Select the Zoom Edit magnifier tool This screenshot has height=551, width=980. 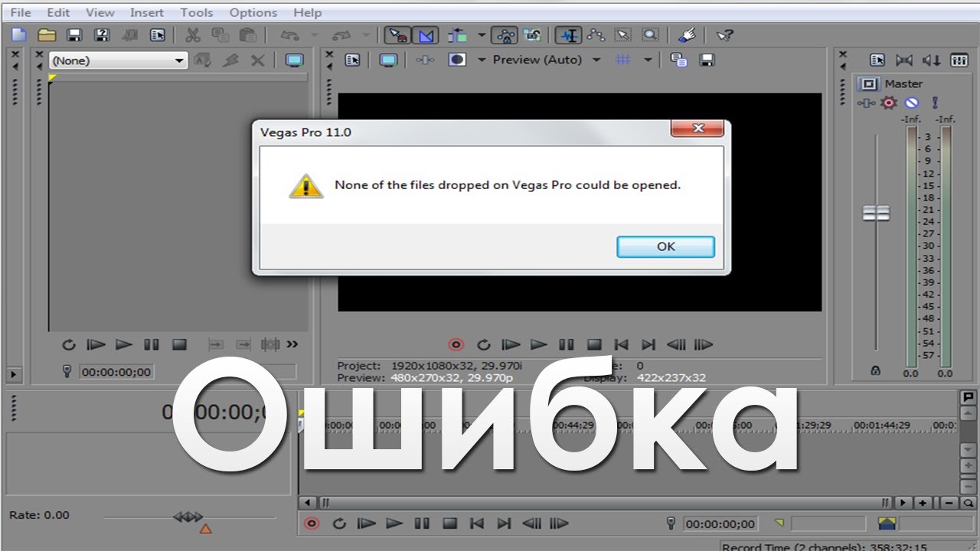pos(650,34)
